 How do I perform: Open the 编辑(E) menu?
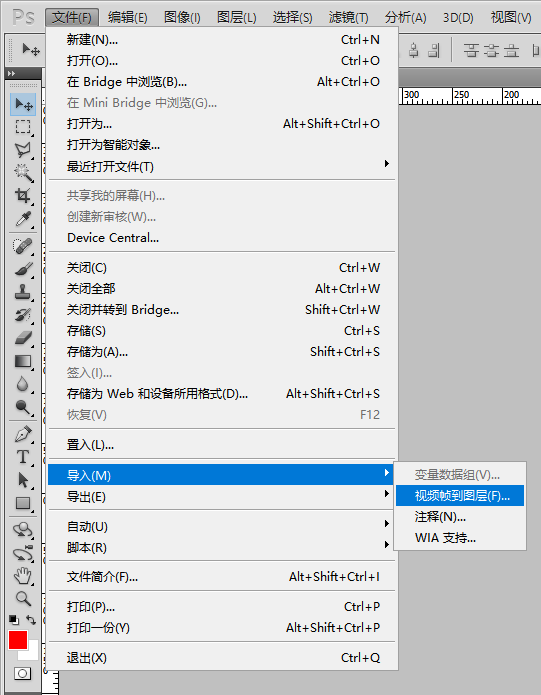click(128, 17)
